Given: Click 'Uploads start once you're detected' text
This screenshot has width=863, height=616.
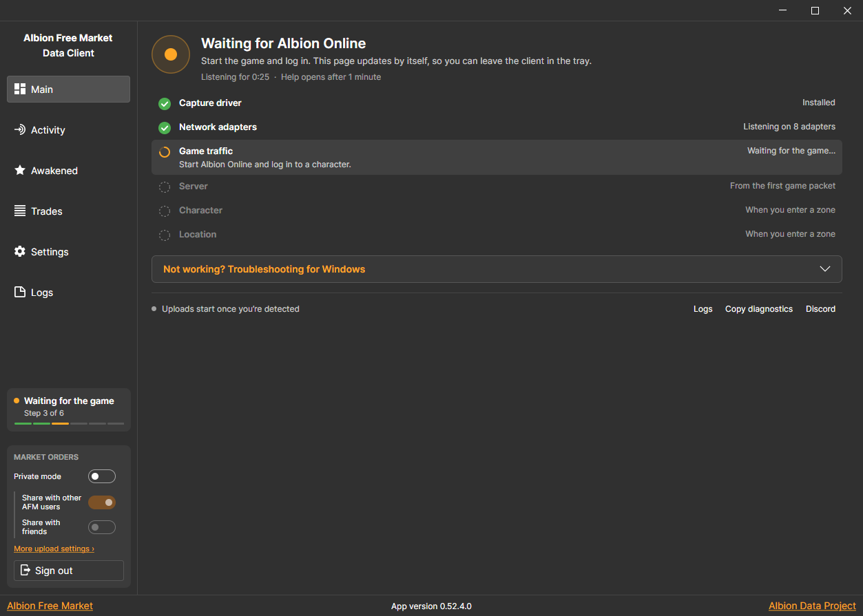Looking at the screenshot, I should tap(231, 309).
